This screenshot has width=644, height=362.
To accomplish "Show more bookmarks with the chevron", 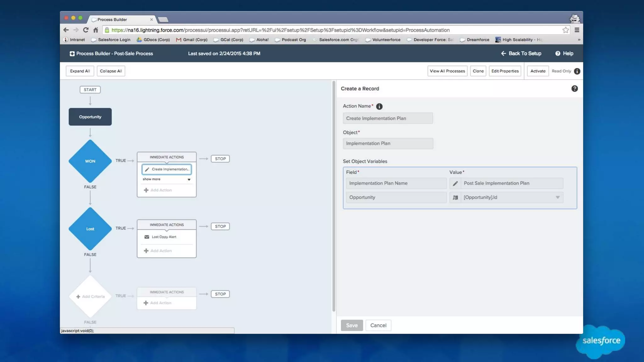I will (579, 40).
